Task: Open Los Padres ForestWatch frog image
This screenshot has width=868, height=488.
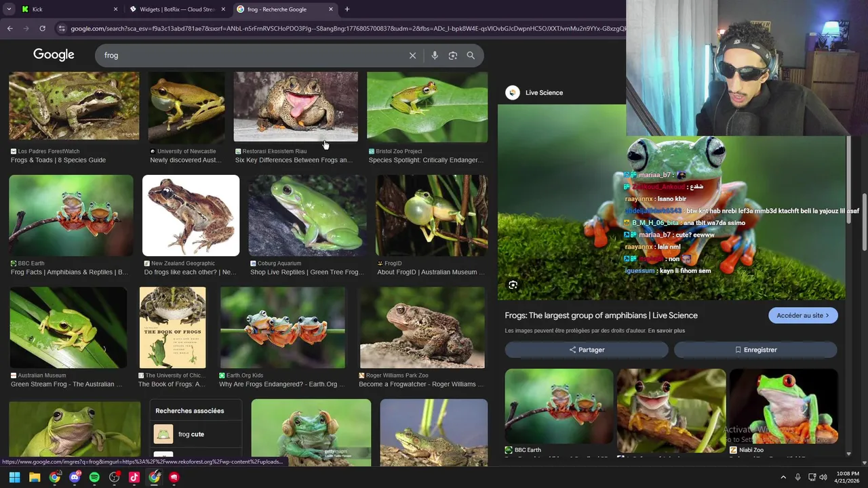Action: (74, 106)
